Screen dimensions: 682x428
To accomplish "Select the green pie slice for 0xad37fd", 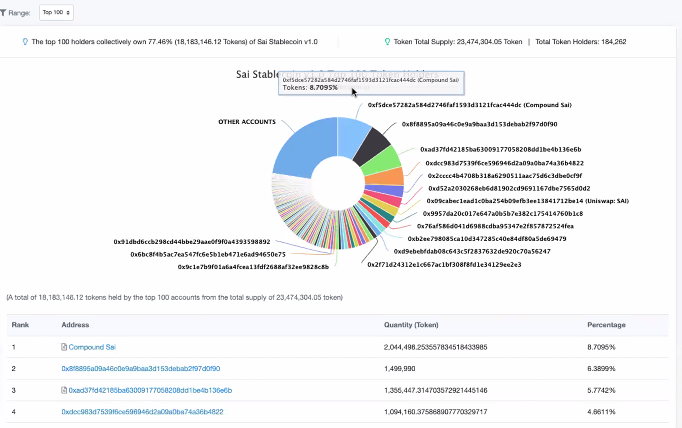I will (x=382, y=162).
